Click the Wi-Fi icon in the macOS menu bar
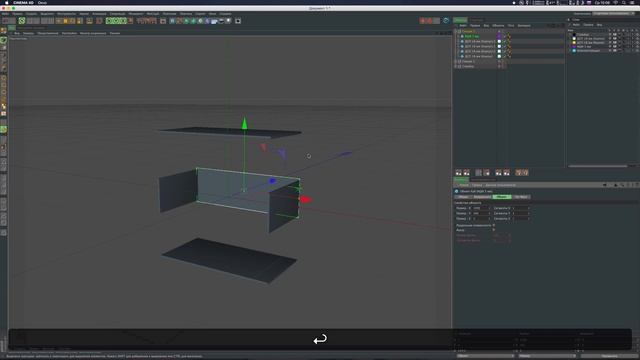 pos(616,2)
